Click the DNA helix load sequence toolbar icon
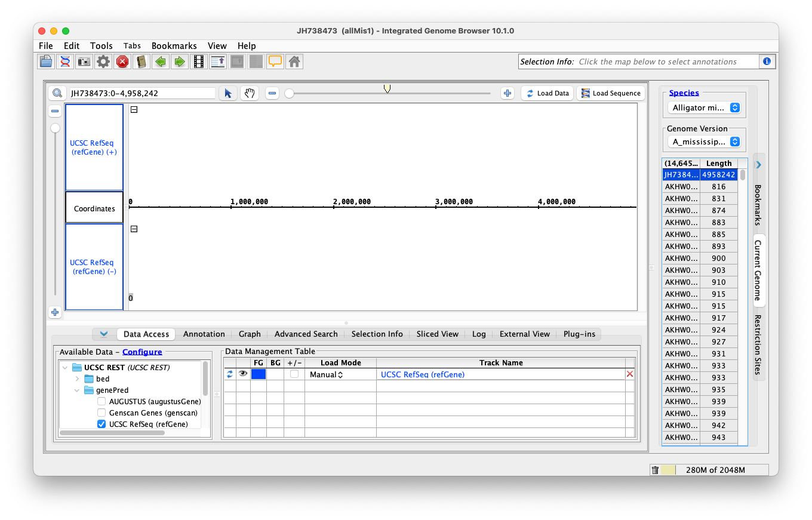The height and width of the screenshot is (520, 812). (65, 61)
